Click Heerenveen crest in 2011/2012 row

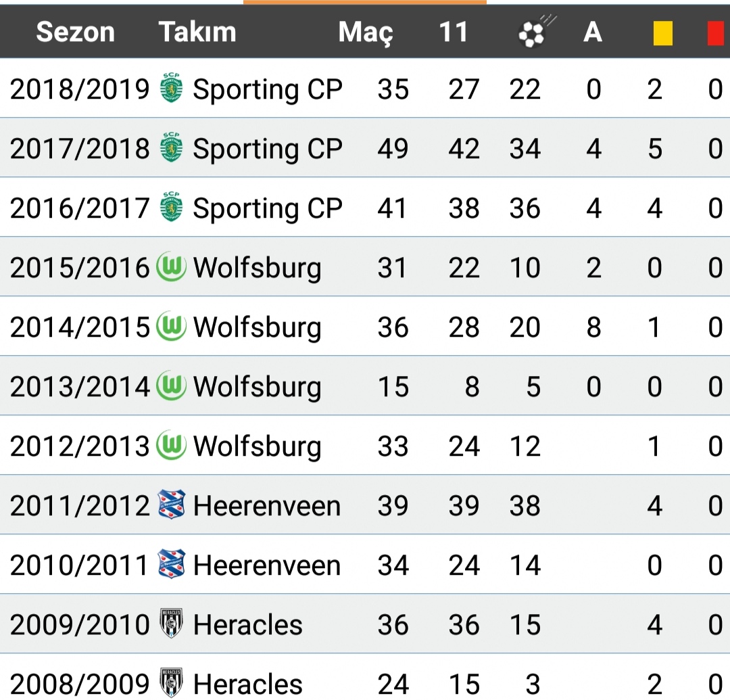(171, 505)
